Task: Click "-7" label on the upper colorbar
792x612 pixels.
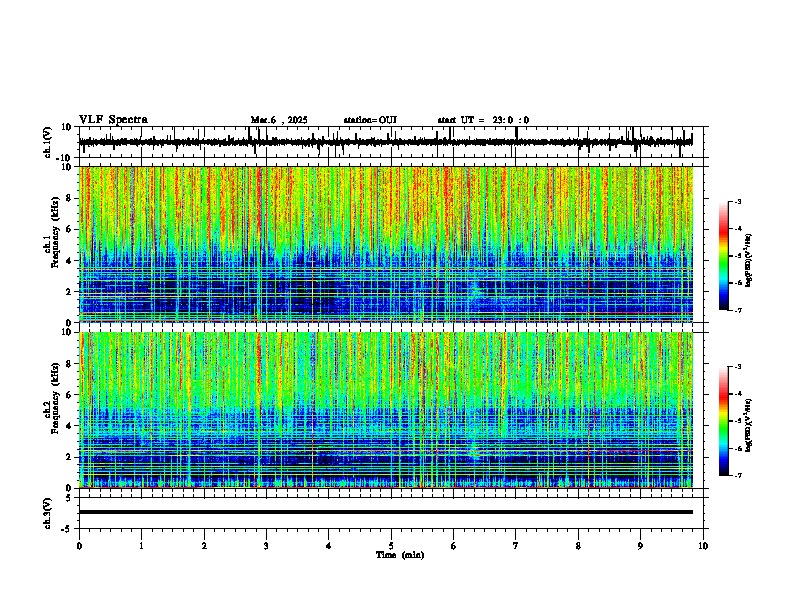Action: point(737,310)
